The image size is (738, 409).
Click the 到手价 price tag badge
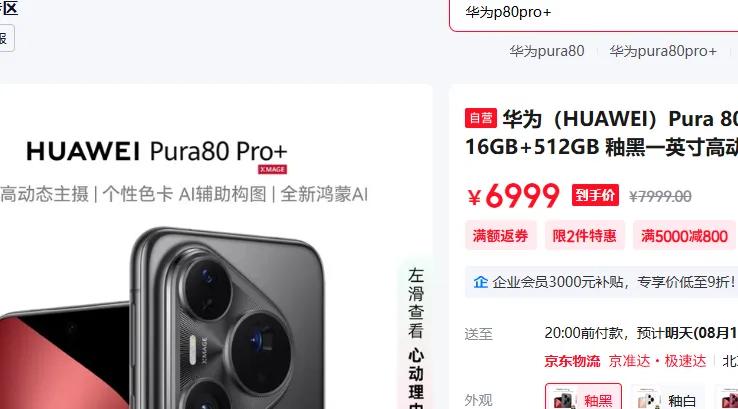coord(595,195)
